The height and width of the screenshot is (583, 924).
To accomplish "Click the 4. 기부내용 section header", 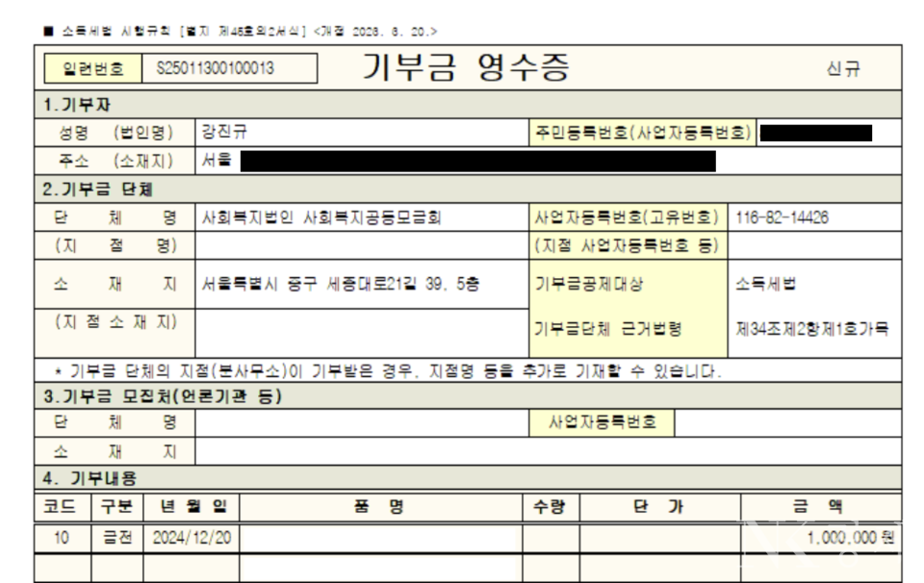I will click(89, 478).
